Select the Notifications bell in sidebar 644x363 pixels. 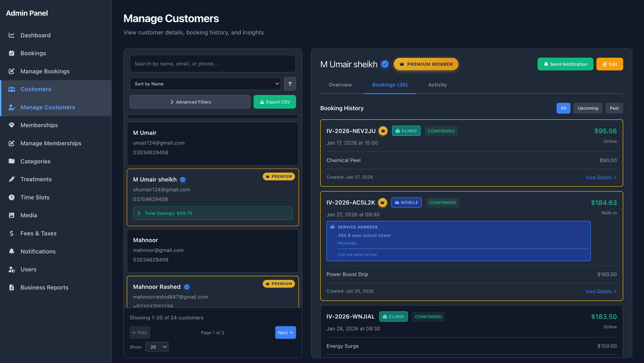click(x=12, y=251)
